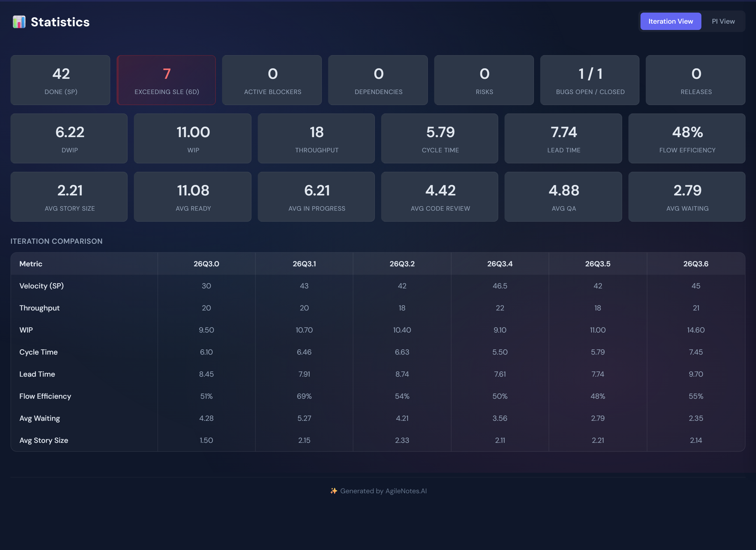Screen dimensions: 756x550
Task: Click the 9.70 lead time cell
Action: click(696, 374)
